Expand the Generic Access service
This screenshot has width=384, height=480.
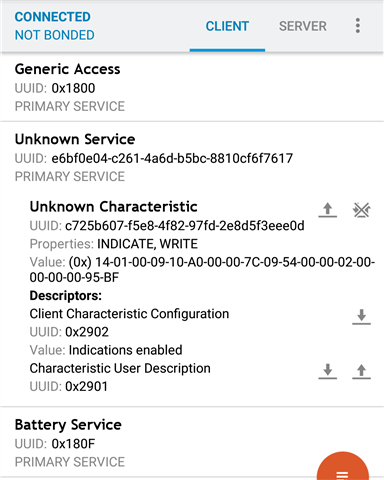192,88
